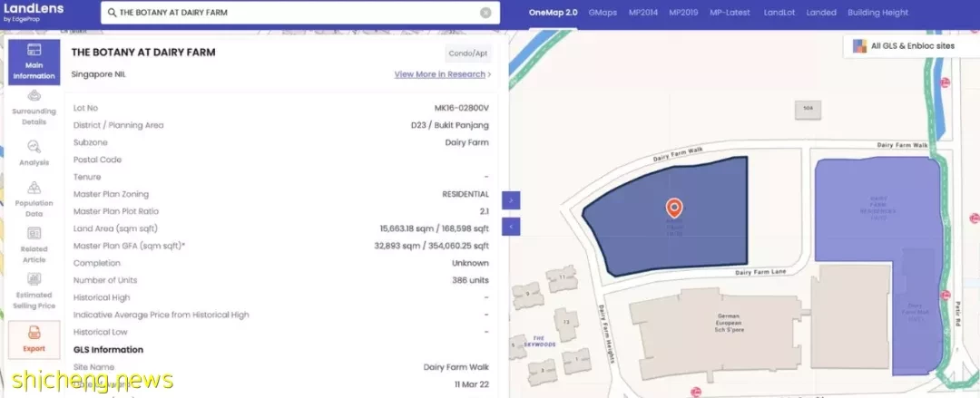
Task: Select the Landed map layer
Action: click(x=820, y=13)
